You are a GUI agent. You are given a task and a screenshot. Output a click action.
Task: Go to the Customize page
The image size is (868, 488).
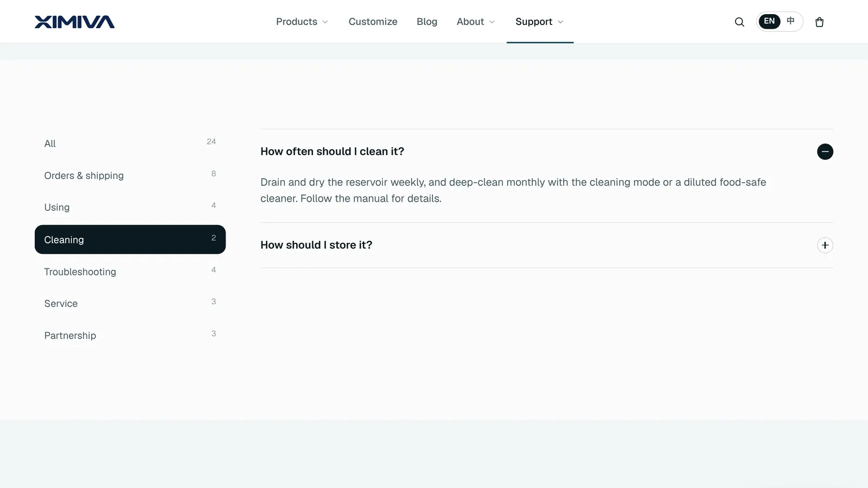373,22
